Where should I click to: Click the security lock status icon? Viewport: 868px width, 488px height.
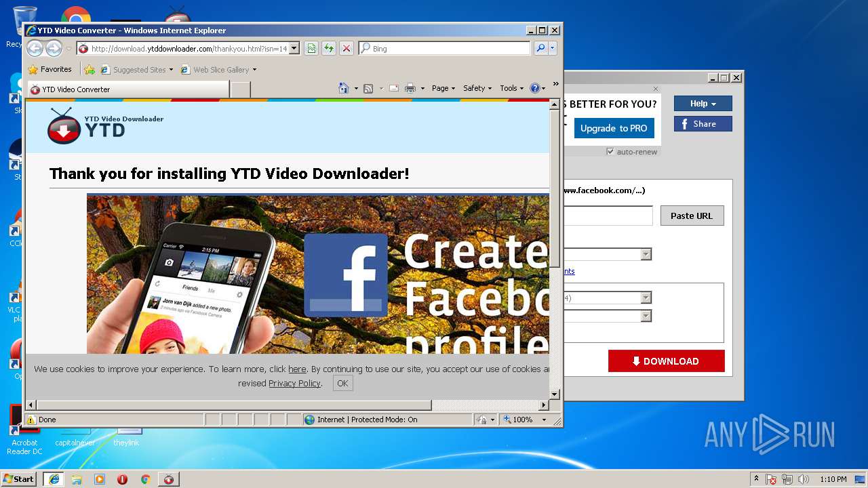(482, 420)
